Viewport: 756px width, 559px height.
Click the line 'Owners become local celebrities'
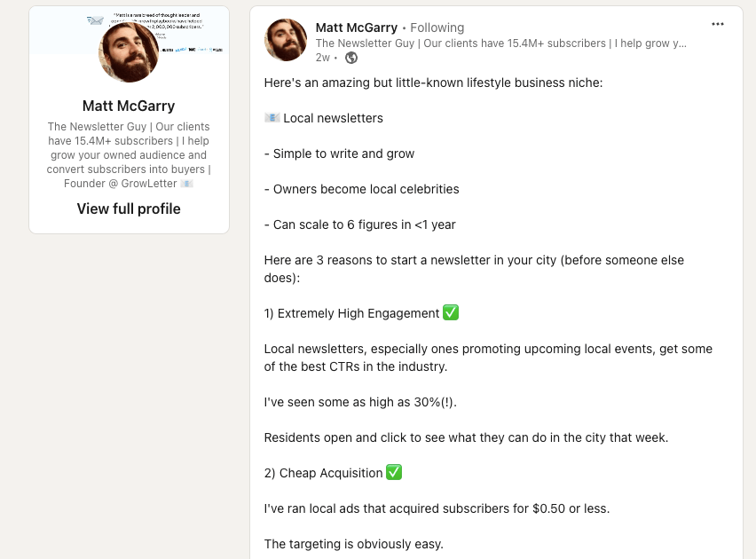pyautogui.click(x=361, y=189)
